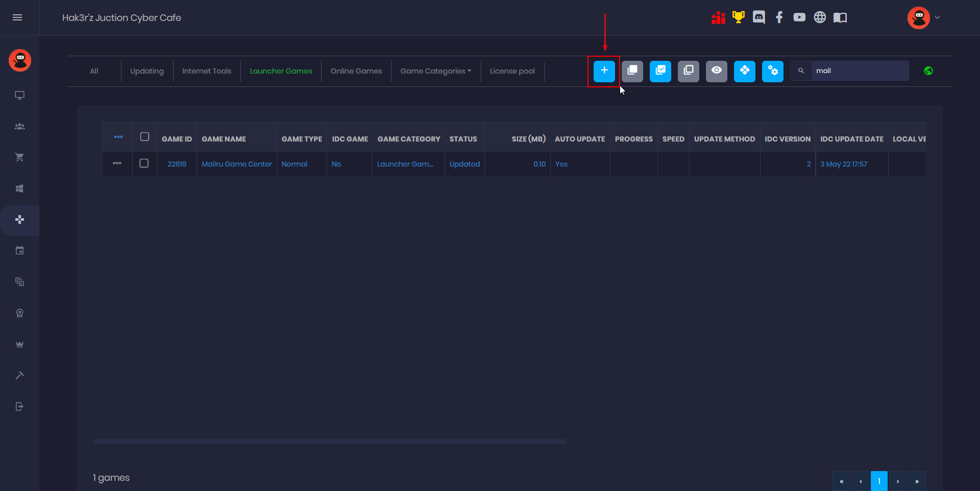
Task: Expand the Game Categories dropdown
Action: (435, 71)
